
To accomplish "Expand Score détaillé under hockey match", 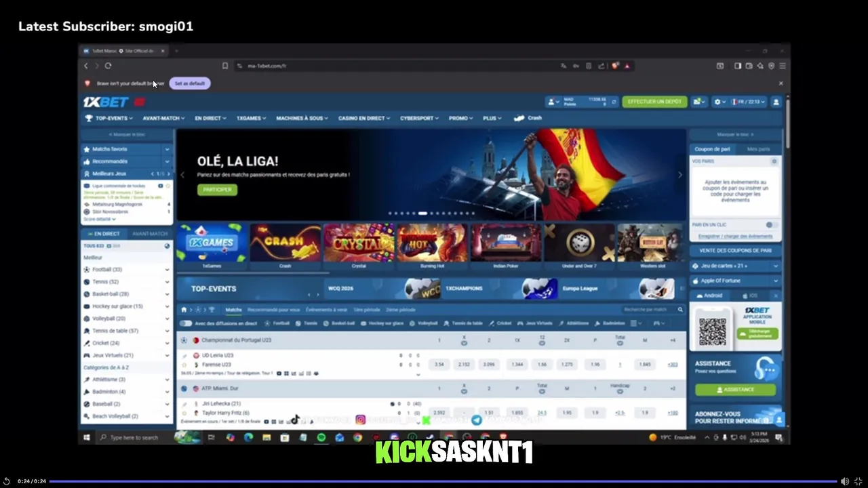I will tap(99, 220).
